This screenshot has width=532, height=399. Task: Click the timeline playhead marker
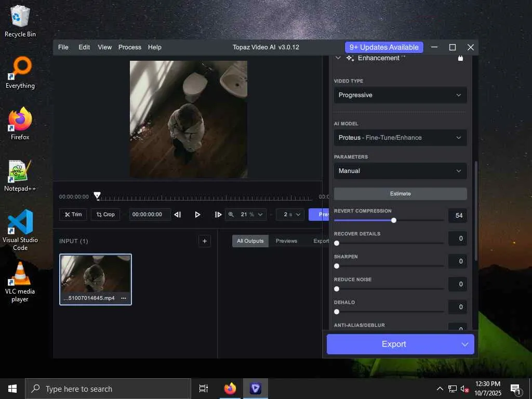tap(97, 195)
